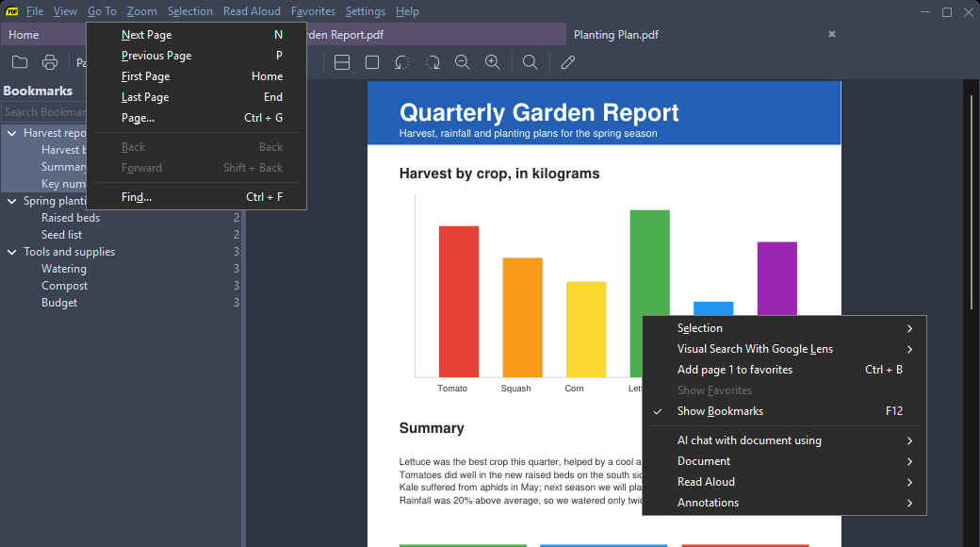This screenshot has height=547, width=980.
Task: Select the fit width continuous layout icon
Action: [342, 62]
